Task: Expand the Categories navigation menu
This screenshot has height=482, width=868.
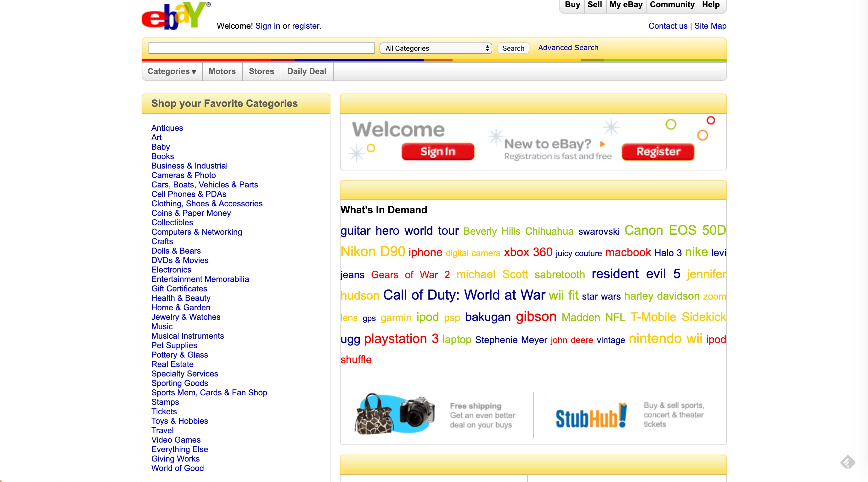Action: pos(172,72)
